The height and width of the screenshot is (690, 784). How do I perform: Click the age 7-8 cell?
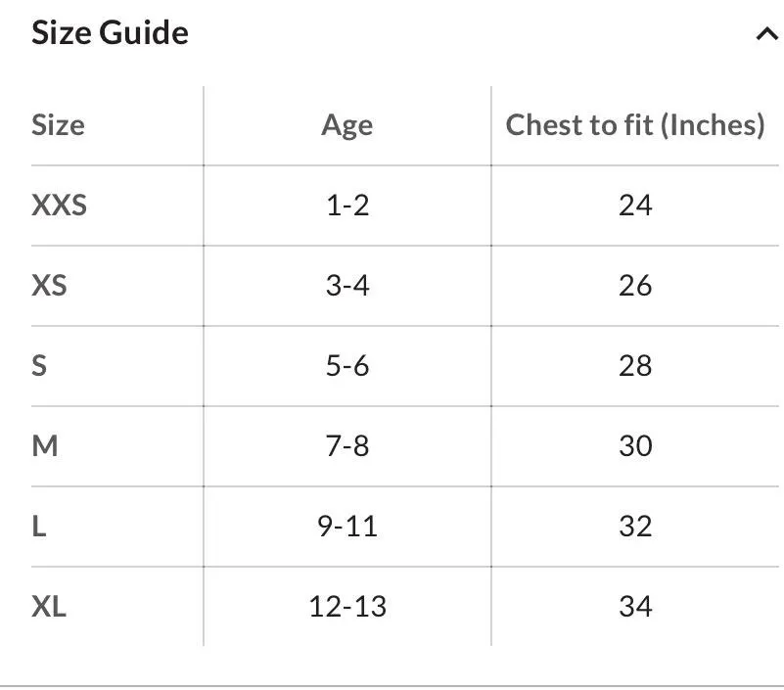346,446
